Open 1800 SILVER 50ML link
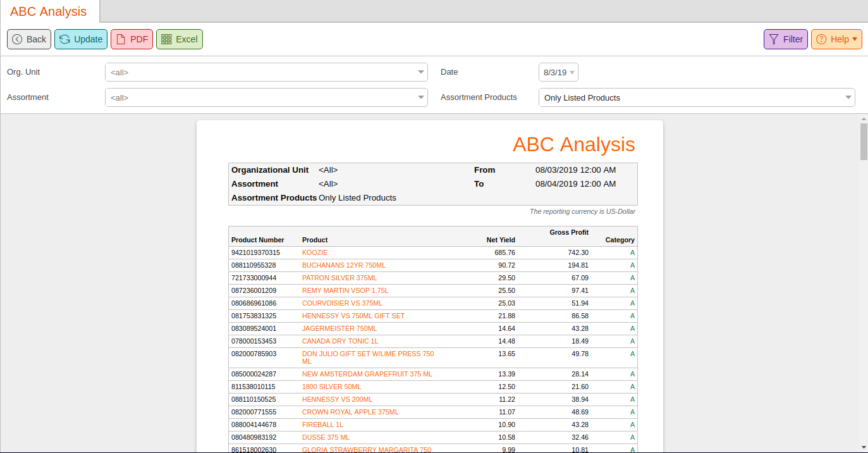This screenshot has width=868, height=453. tap(332, 387)
